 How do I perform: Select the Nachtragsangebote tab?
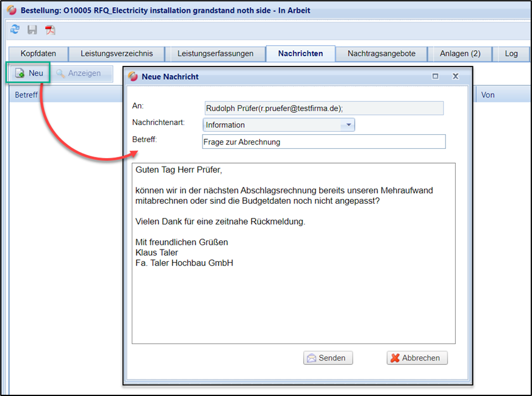pyautogui.click(x=381, y=54)
